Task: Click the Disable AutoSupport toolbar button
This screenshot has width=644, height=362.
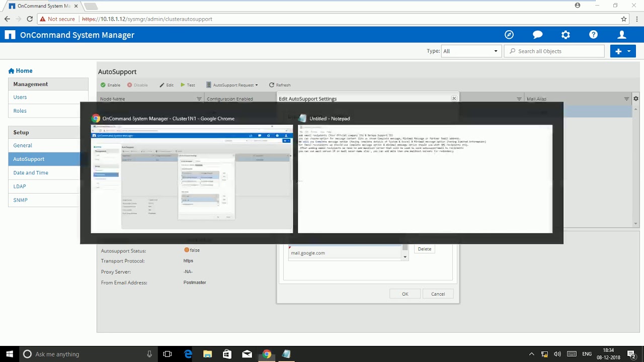Action: (x=137, y=85)
